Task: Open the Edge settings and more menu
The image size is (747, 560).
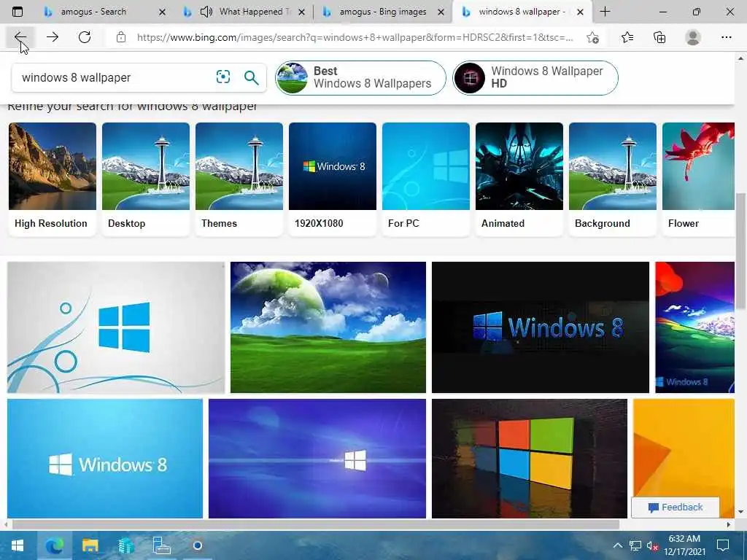Action: [726, 37]
